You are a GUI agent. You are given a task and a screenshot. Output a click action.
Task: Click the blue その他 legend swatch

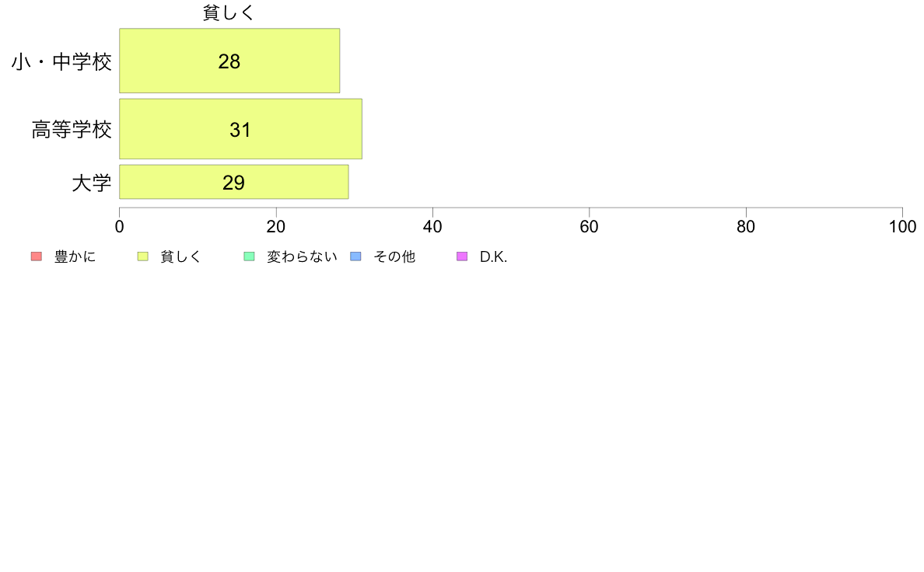pos(356,256)
